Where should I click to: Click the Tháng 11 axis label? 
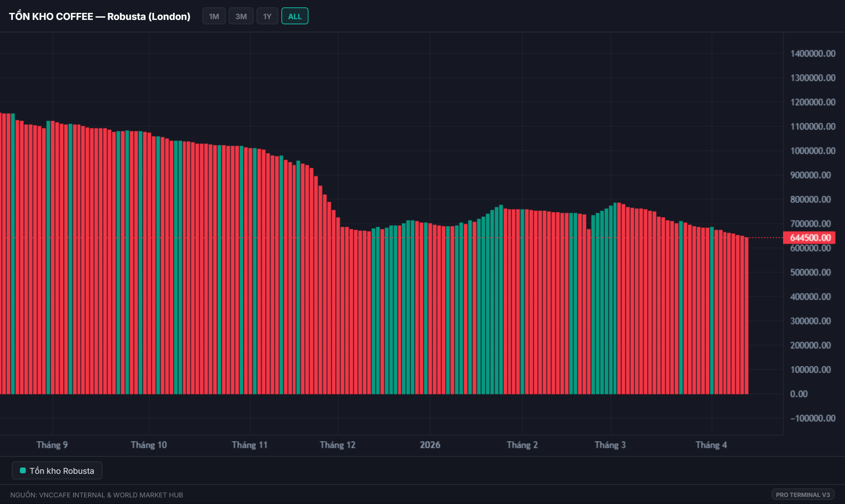pyautogui.click(x=250, y=445)
